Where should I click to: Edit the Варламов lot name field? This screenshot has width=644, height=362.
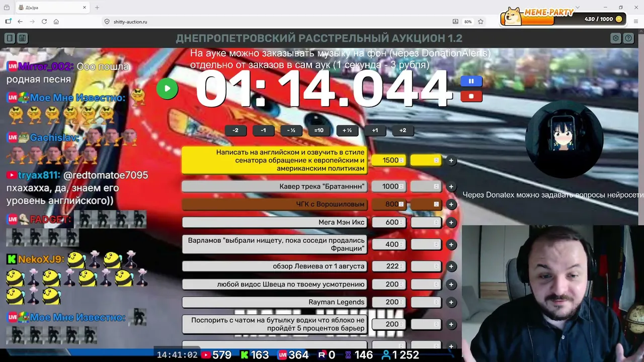coord(275,244)
